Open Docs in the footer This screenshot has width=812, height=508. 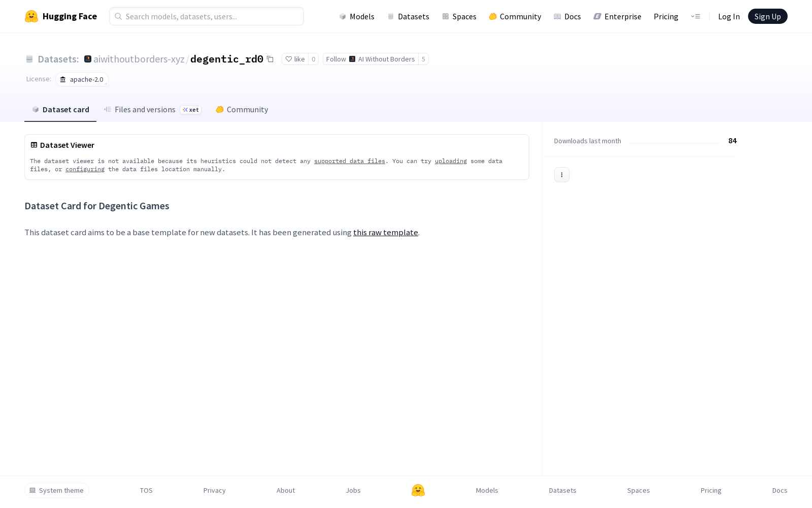pos(780,490)
